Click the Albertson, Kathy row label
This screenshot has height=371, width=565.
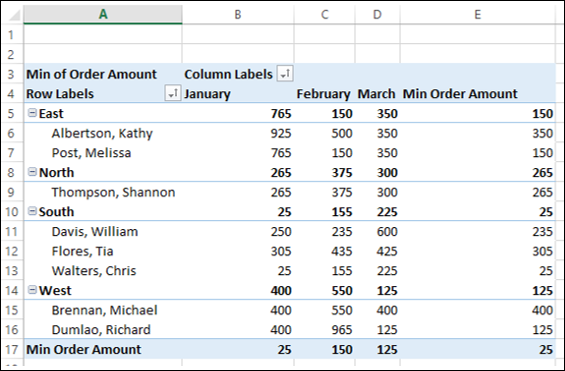click(x=102, y=133)
